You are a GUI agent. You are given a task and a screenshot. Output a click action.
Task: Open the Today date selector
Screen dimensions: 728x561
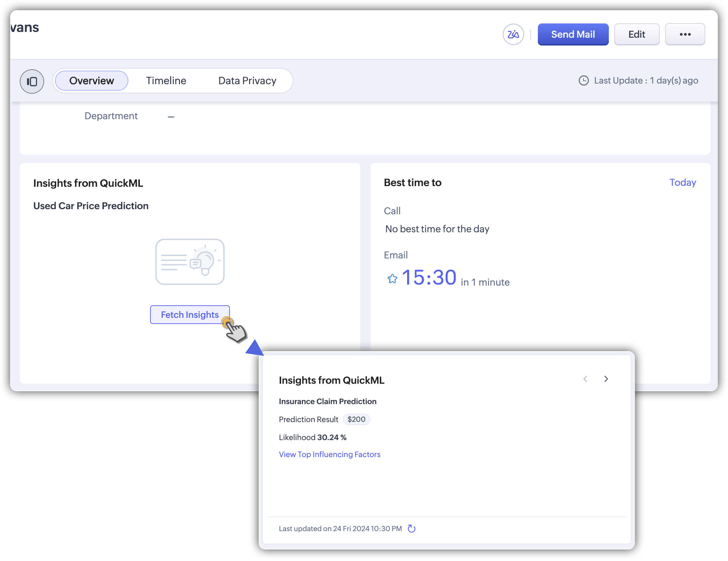coord(682,182)
